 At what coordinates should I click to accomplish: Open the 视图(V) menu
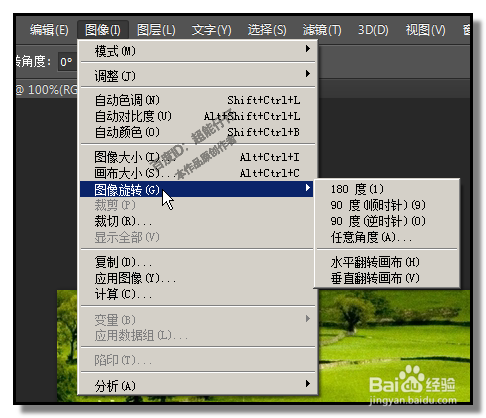click(x=426, y=30)
